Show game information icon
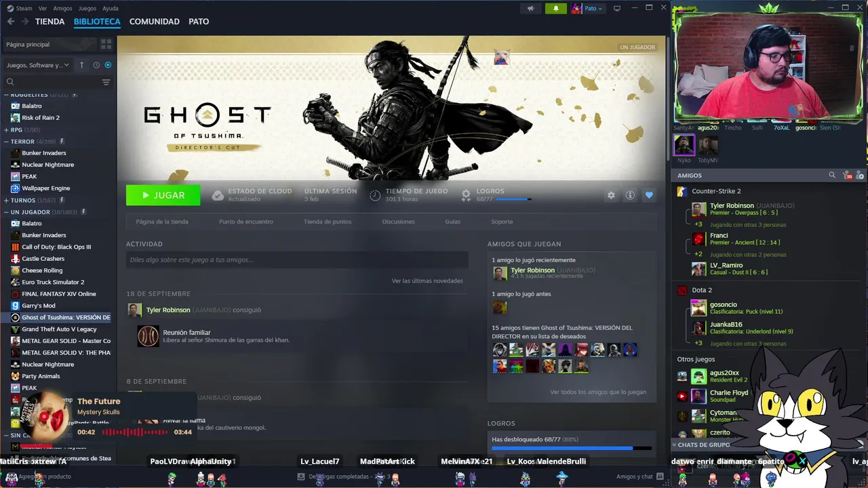 pos(630,195)
